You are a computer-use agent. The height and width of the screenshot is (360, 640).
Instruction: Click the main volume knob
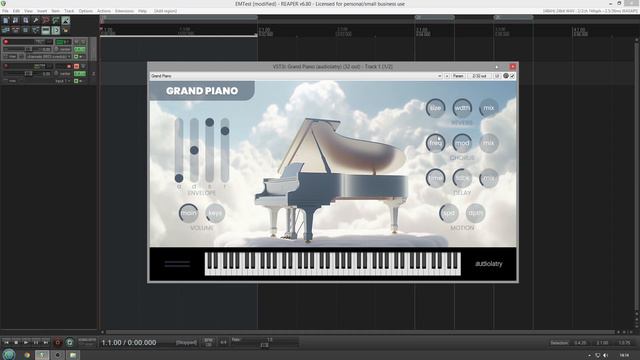(x=189, y=213)
